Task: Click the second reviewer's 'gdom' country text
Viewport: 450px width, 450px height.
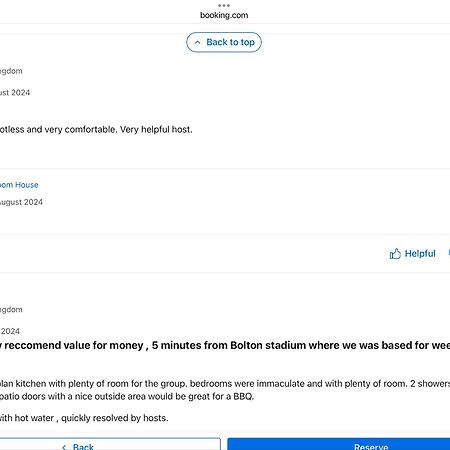Action: point(11,310)
